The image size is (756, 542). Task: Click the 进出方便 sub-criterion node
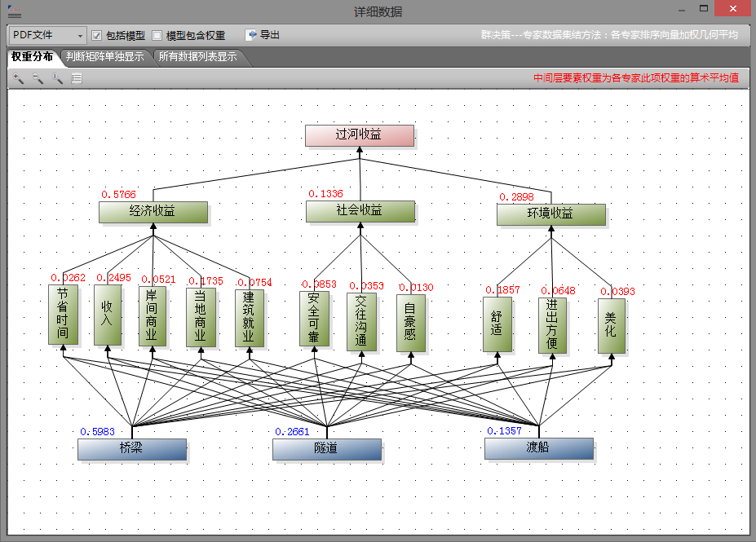553,325
